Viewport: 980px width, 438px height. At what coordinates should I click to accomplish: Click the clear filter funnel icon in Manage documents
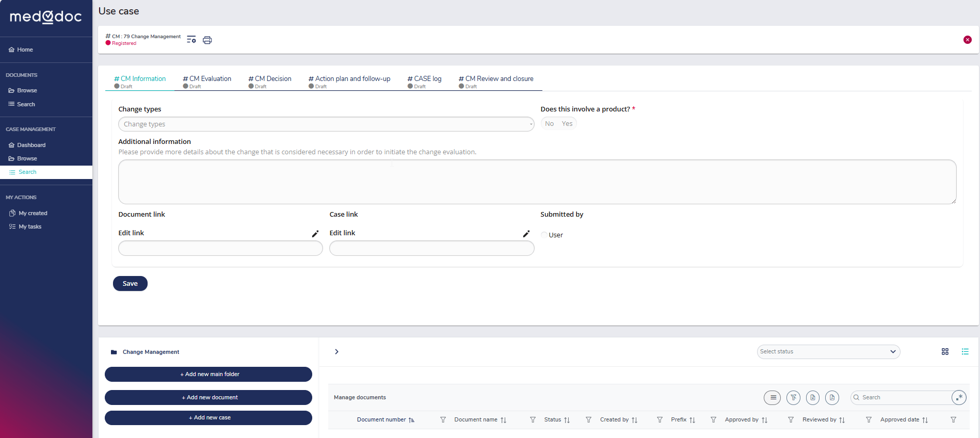(793, 397)
